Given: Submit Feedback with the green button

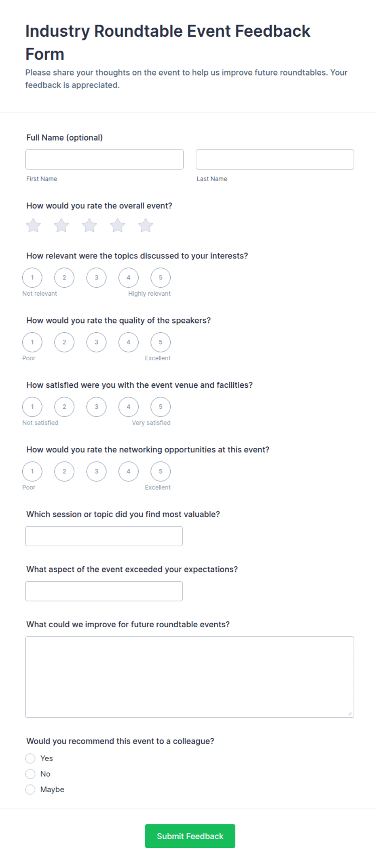Looking at the screenshot, I should tap(190, 836).
